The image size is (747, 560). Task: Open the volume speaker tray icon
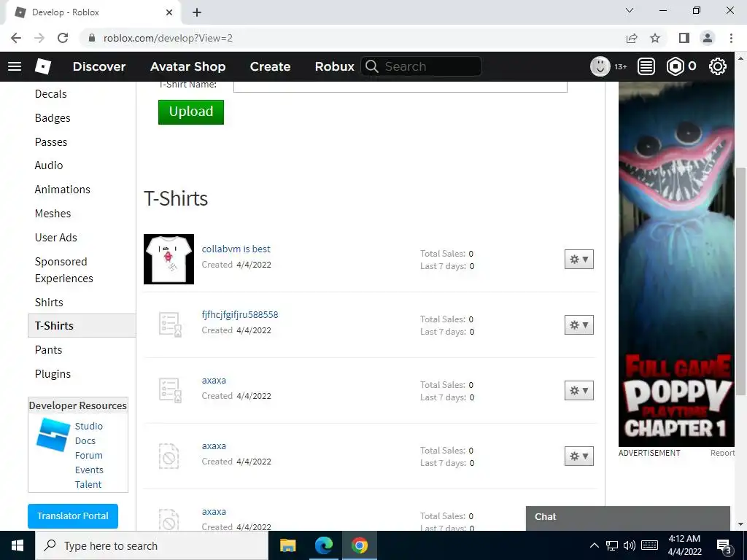pos(630,545)
